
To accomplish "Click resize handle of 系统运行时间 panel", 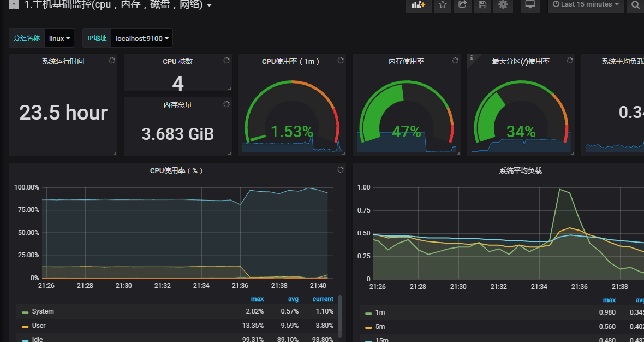I will point(115,154).
